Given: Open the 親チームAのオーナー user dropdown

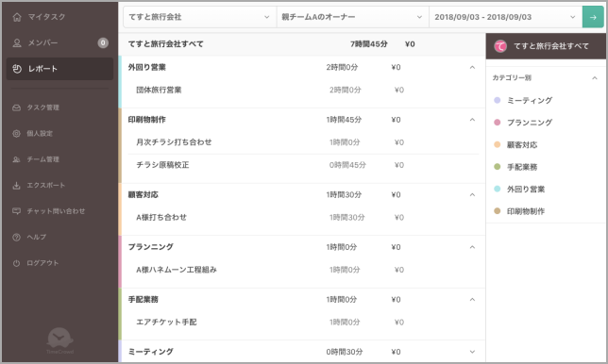Looking at the screenshot, I should point(352,17).
